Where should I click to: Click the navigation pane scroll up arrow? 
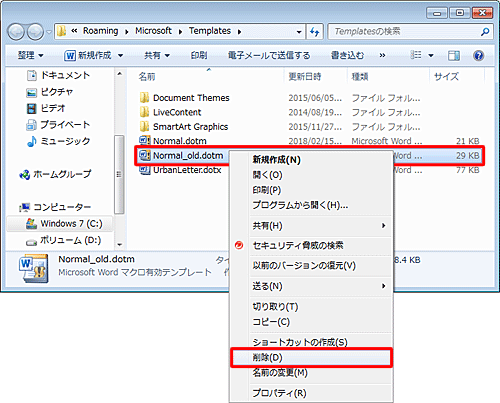(x=120, y=73)
